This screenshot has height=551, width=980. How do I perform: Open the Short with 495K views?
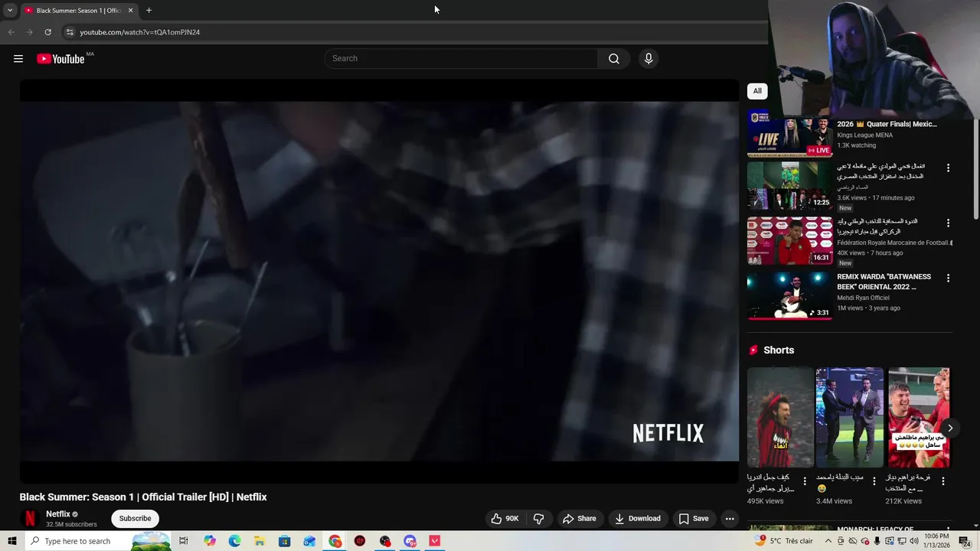pos(780,417)
